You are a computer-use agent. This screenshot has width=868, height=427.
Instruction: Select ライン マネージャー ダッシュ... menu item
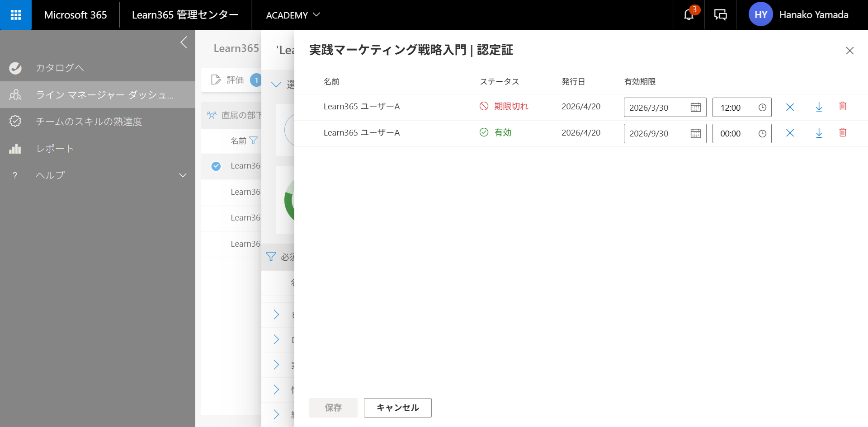coord(98,94)
